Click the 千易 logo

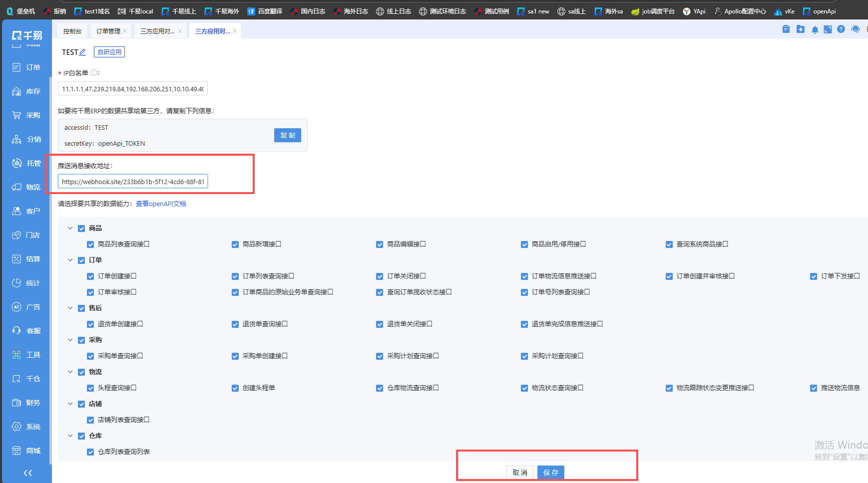[x=27, y=35]
